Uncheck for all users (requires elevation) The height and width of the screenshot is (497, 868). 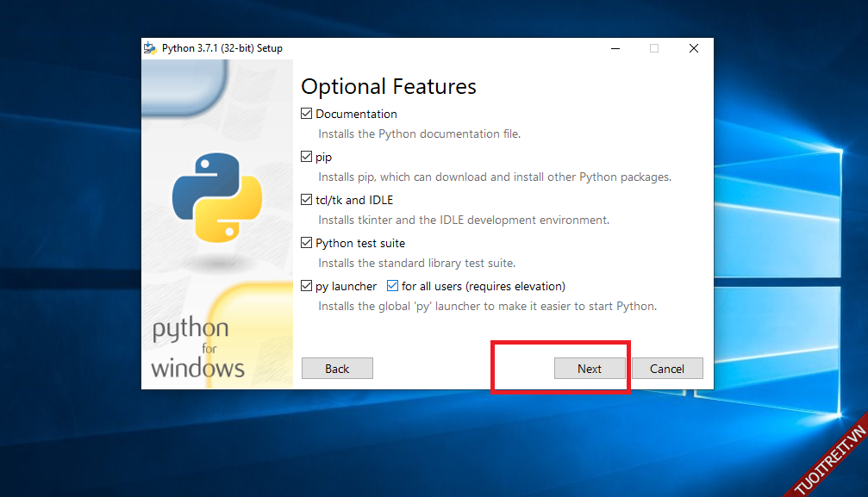coord(393,286)
